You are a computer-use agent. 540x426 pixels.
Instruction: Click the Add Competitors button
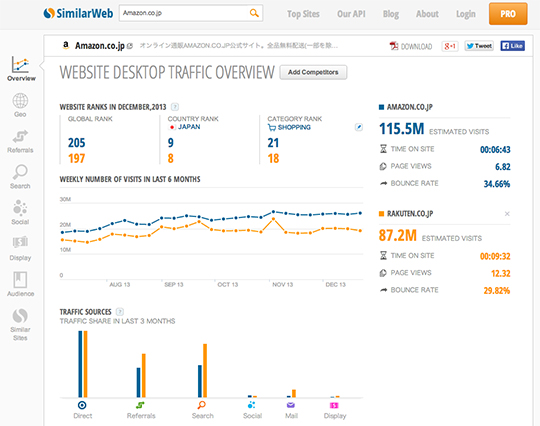(x=313, y=72)
